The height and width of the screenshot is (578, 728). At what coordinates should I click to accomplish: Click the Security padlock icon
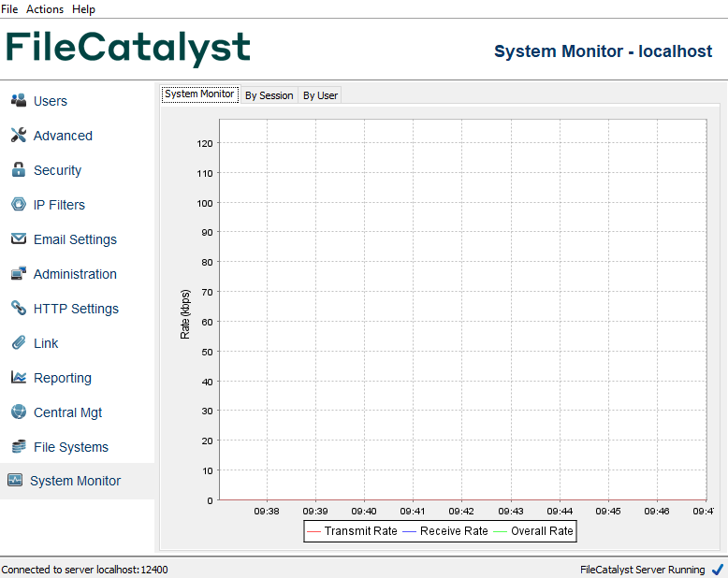click(19, 169)
